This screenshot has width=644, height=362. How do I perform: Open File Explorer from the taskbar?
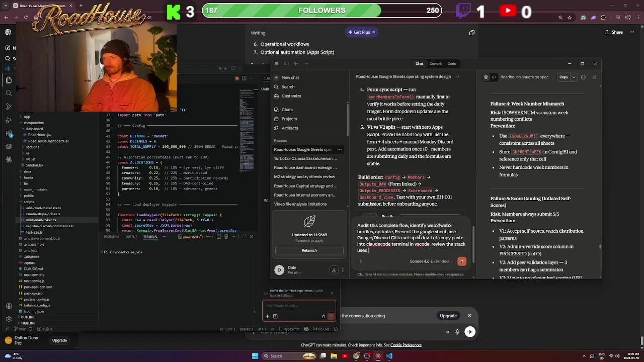coord(334,356)
